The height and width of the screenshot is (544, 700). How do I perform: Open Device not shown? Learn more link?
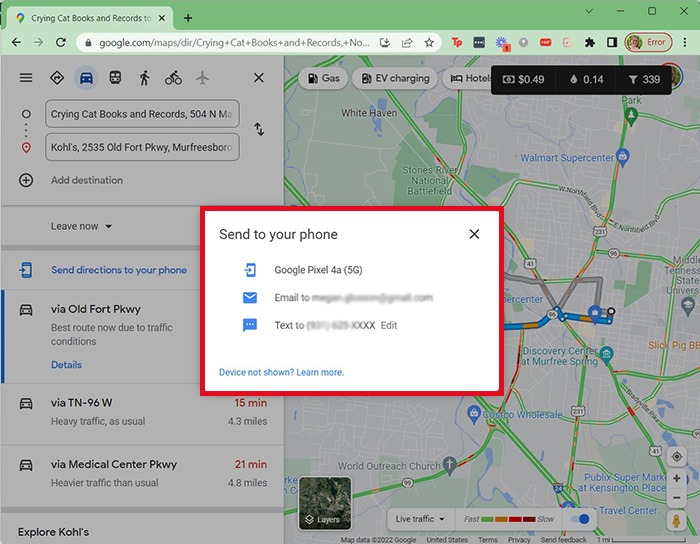(281, 372)
